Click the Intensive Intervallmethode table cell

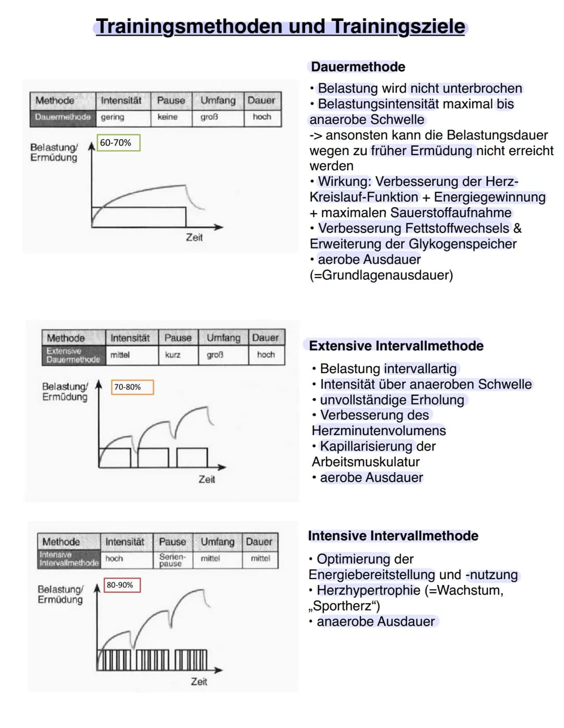pyautogui.click(x=68, y=559)
